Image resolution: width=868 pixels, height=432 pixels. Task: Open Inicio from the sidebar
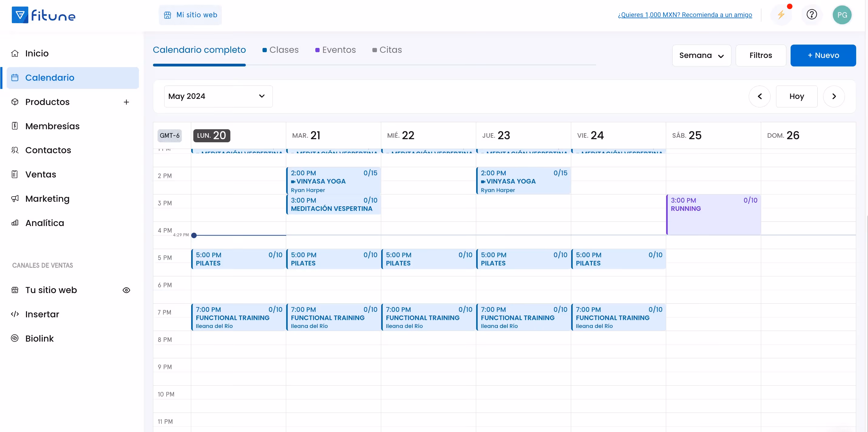pos(37,53)
